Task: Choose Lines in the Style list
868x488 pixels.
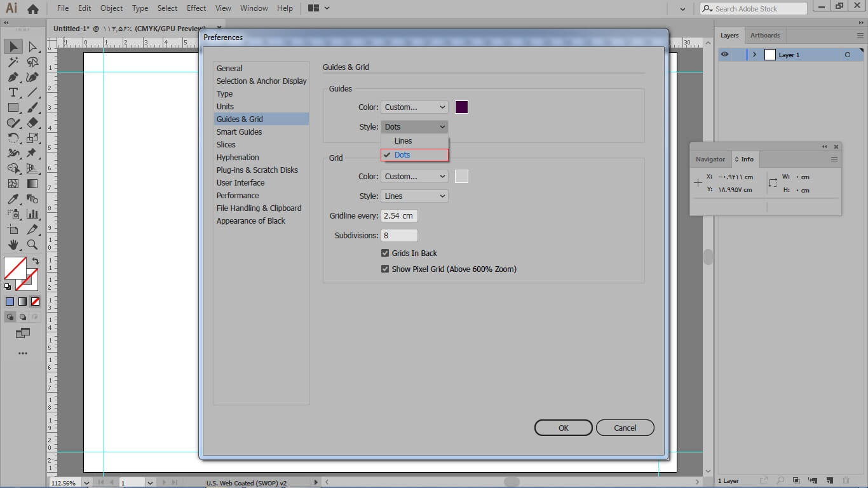Action: (403, 141)
